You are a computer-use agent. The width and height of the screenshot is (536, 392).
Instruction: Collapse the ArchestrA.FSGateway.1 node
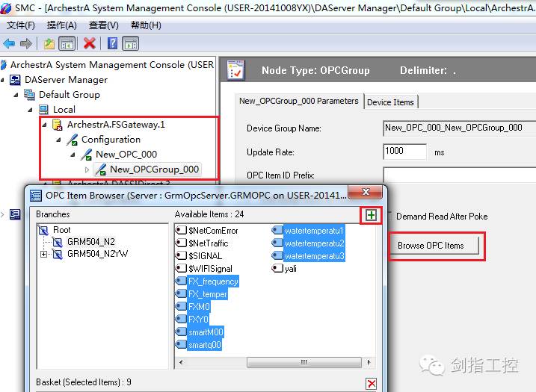click(x=44, y=125)
